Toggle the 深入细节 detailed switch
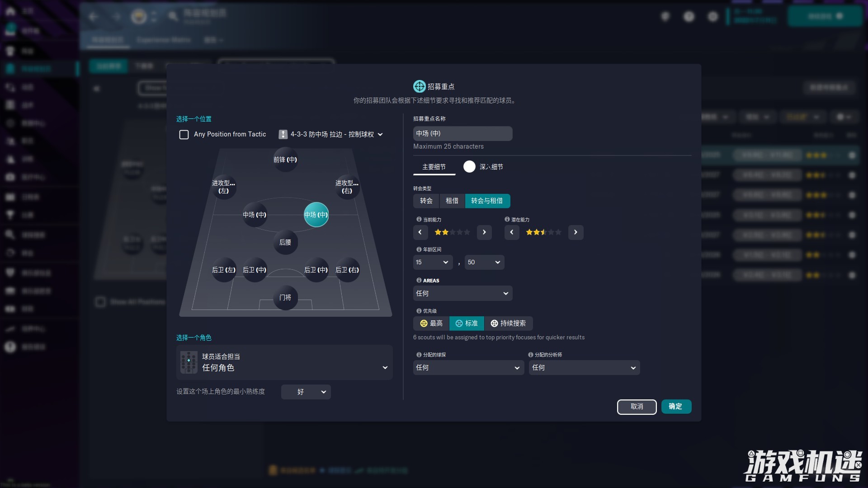 (x=470, y=167)
